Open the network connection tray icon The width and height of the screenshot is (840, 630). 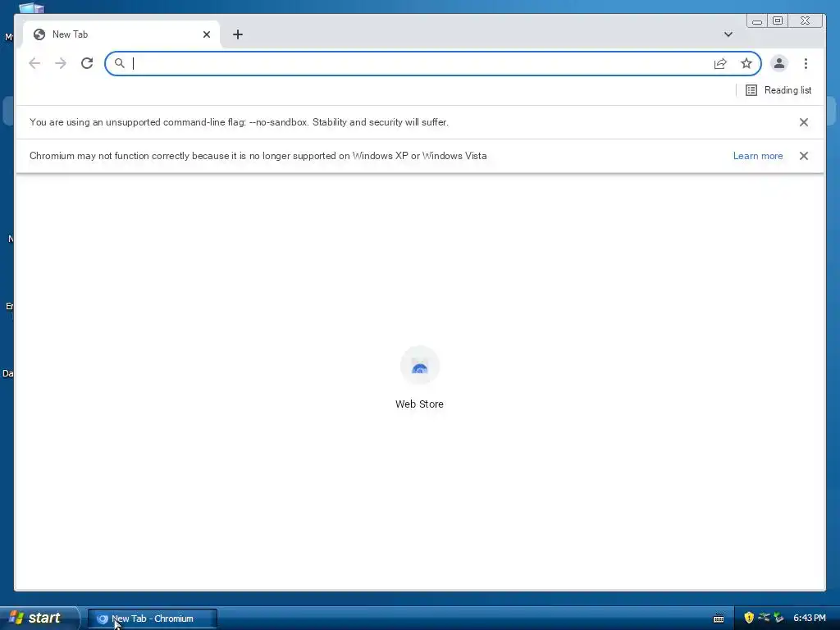pos(764,618)
